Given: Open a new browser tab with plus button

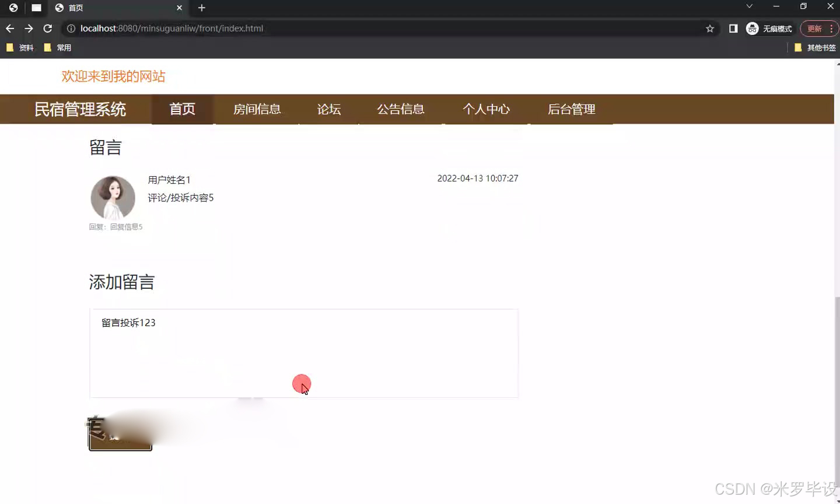Looking at the screenshot, I should [201, 8].
